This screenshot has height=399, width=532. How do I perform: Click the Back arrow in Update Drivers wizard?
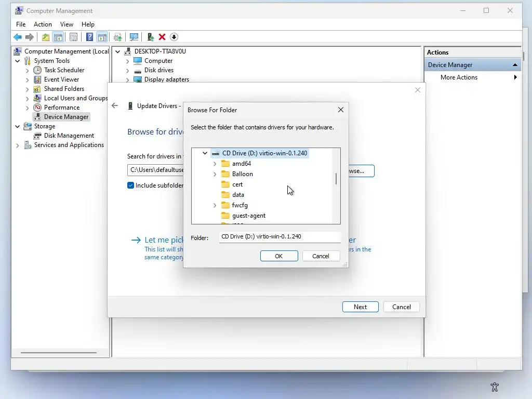point(115,105)
